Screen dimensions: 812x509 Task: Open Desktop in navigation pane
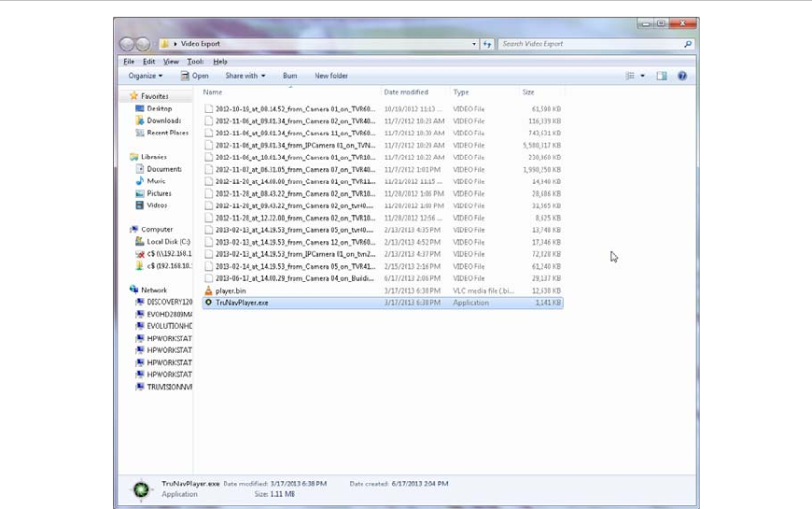[x=159, y=108]
